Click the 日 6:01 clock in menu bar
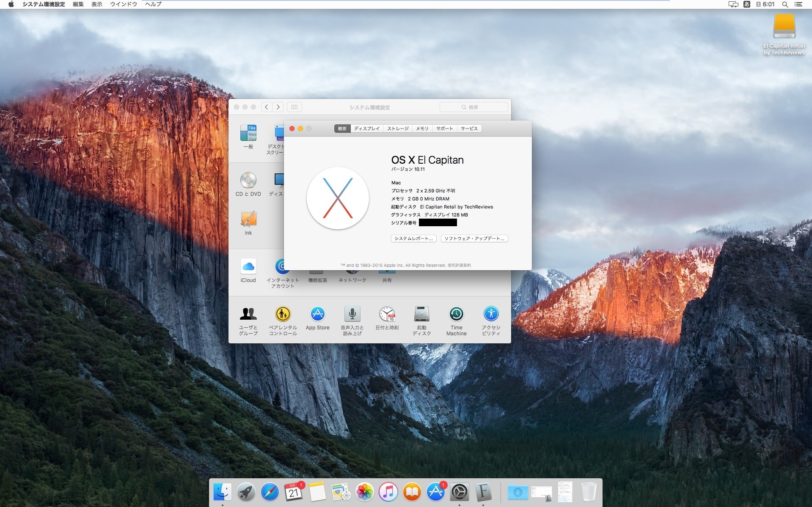Screen dimensions: 812x507 click(765, 4)
